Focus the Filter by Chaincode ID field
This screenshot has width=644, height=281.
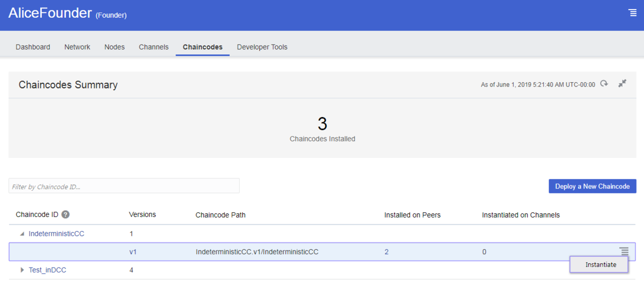124,186
